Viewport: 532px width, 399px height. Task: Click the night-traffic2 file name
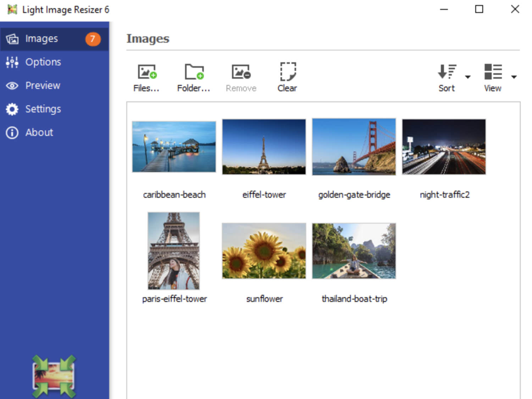[x=445, y=195]
